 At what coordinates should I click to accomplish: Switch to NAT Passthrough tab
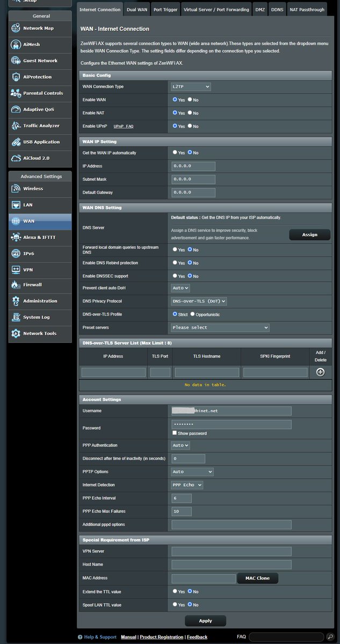(307, 10)
